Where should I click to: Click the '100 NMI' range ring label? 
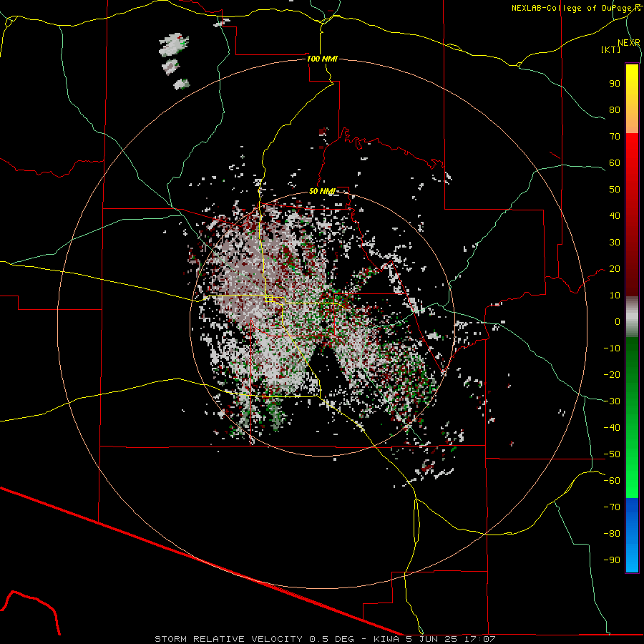point(323,59)
